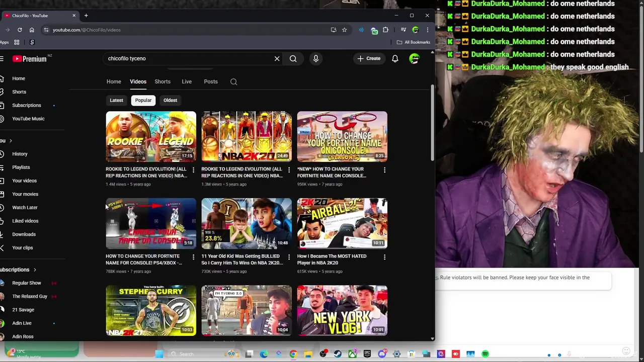Open File Explorer from the taskbar

(x=308, y=354)
